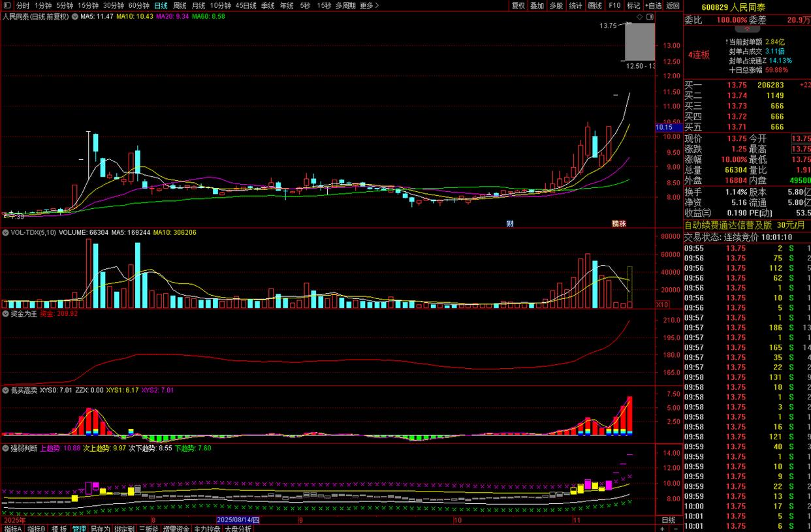Click the diamond icon above the price axis
Image resolution: width=811 pixels, height=532 pixels.
638,16
